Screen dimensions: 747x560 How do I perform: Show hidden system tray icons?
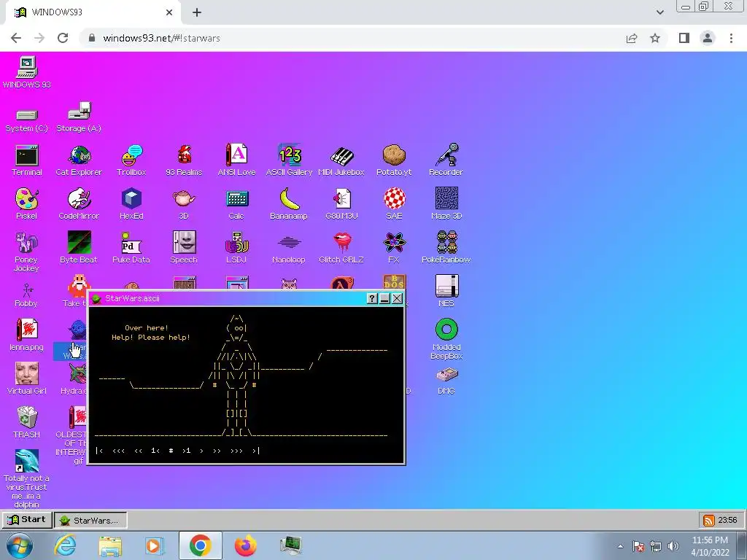(620, 546)
